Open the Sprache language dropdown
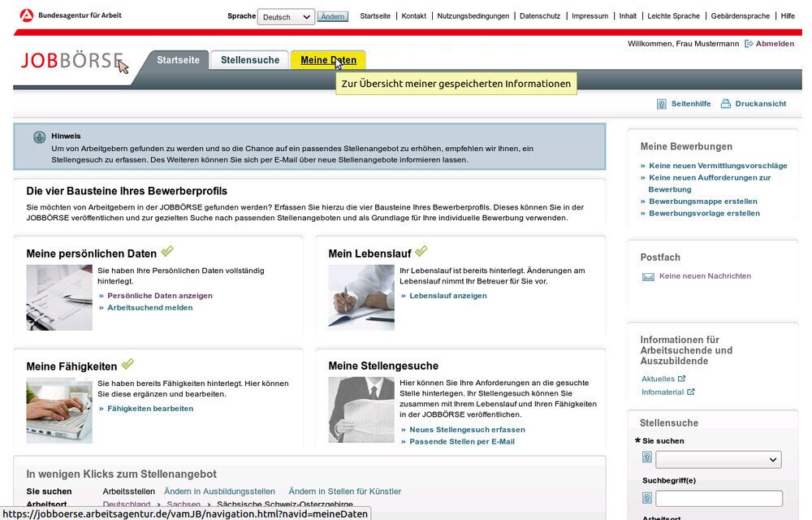This screenshot has height=520, width=812. [x=286, y=17]
